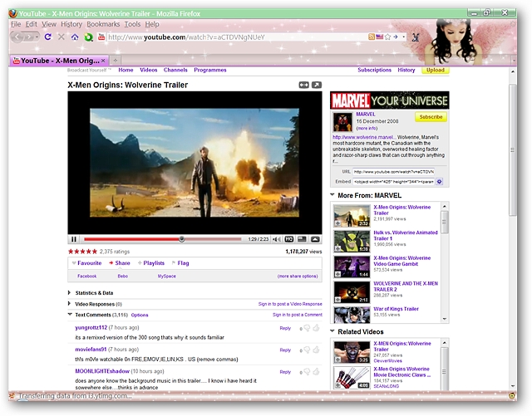This screenshot has width=532, height=416.
Task: Open video in pop-out window icon
Action: [316, 85]
